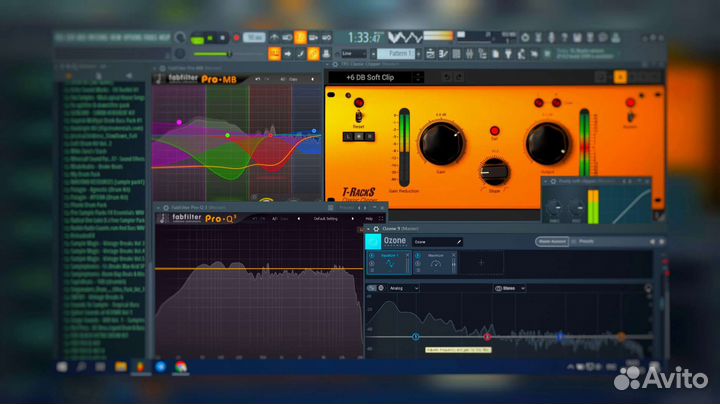This screenshot has width=720, height=404.
Task: Open the Ozone Presets tab
Action: pos(586,241)
